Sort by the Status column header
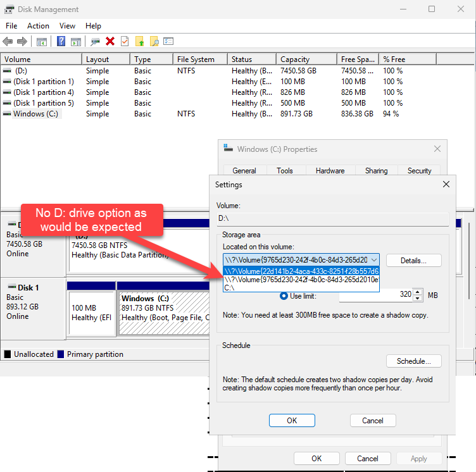 [x=252, y=59]
